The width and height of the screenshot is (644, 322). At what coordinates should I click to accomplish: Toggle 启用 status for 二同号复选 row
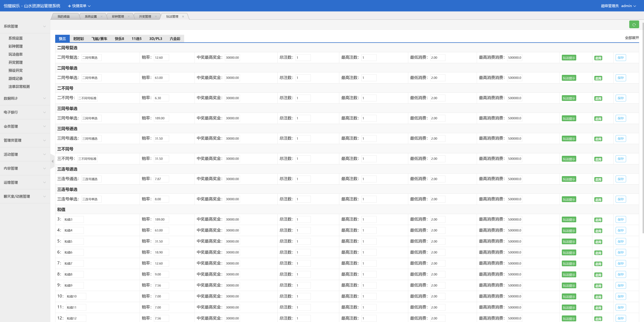point(598,58)
